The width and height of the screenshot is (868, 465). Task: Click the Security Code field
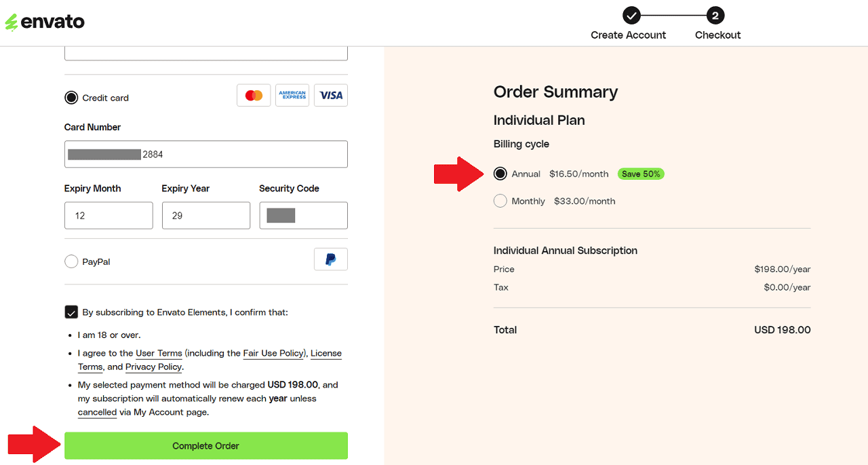pos(303,215)
